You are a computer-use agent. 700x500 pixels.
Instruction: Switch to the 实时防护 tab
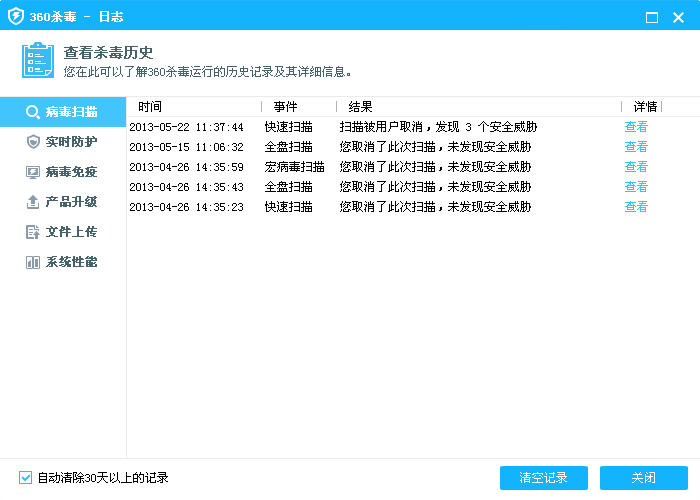[x=71, y=142]
